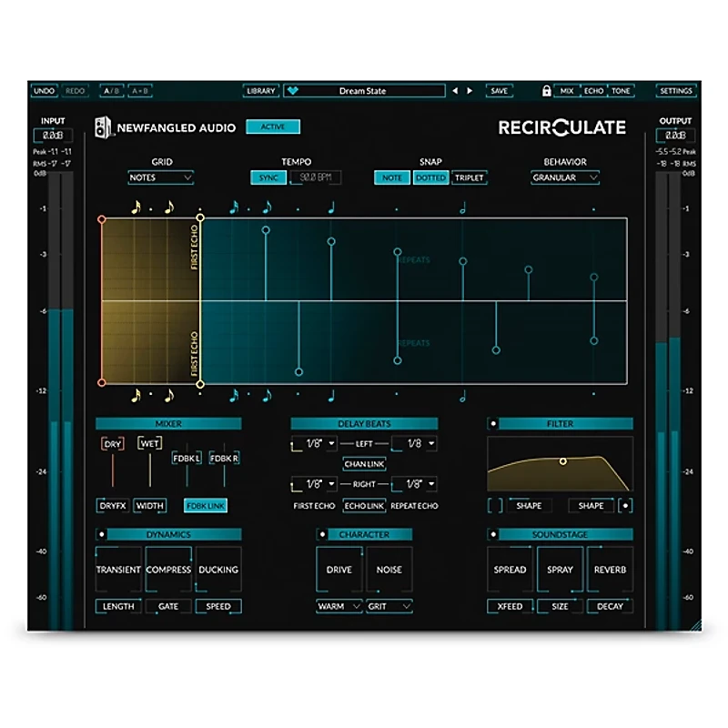Click the DUCKING dynamics pad
This screenshot has height=728, width=728.
[x=218, y=570]
